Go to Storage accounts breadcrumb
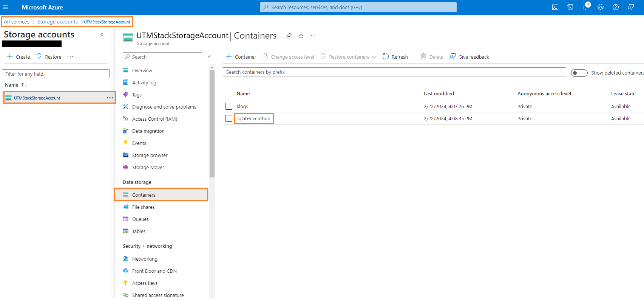The width and height of the screenshot is (644, 300). pyautogui.click(x=57, y=22)
